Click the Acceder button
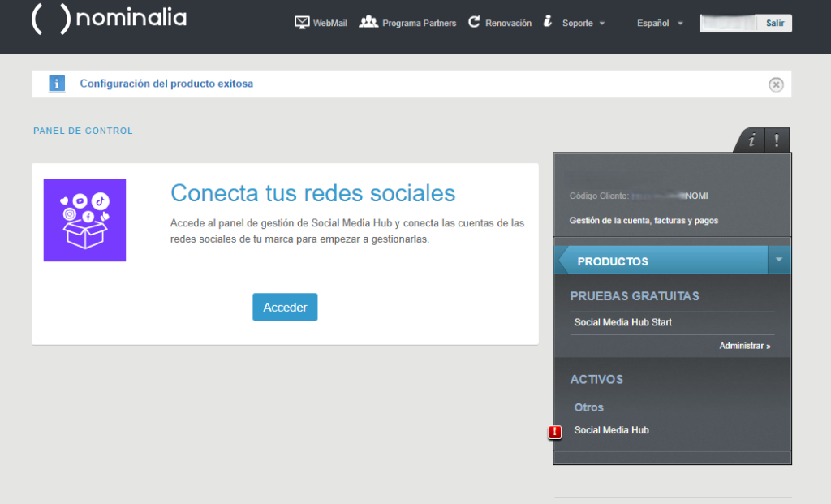Viewport: 831px width, 504px height. (285, 308)
